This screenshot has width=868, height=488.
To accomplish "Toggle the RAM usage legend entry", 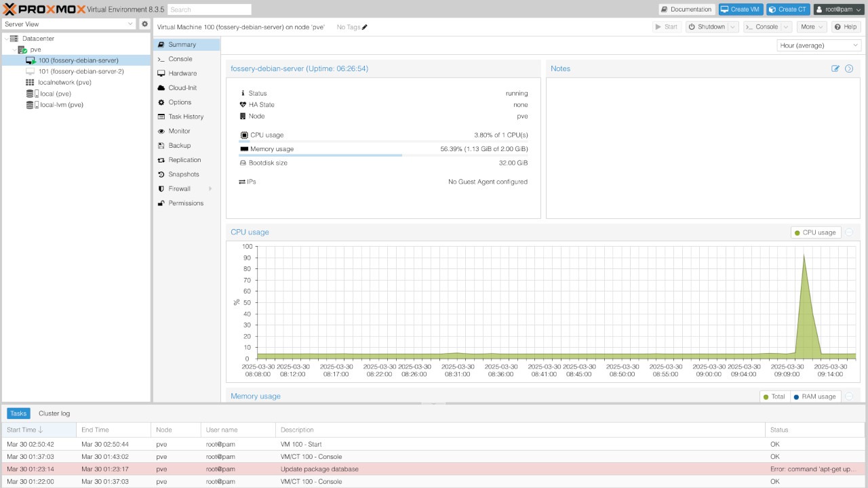I will coord(814,396).
